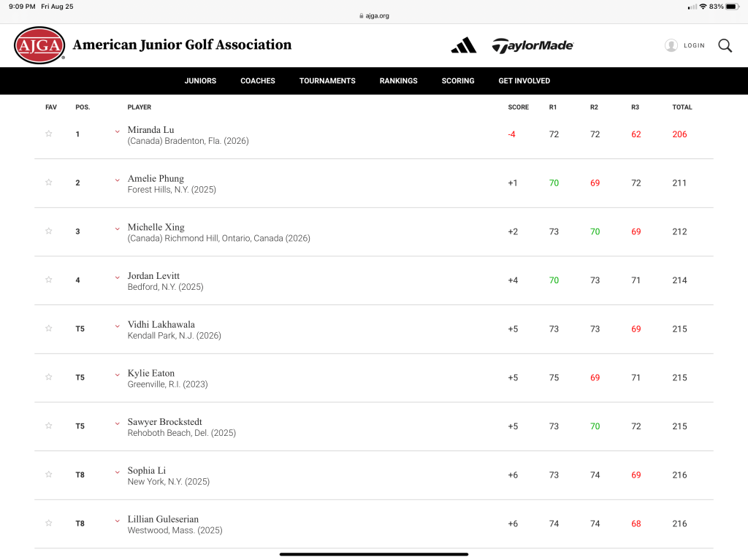Click the AJGA logo icon
Viewport: 748px width, 560px height.
click(39, 45)
